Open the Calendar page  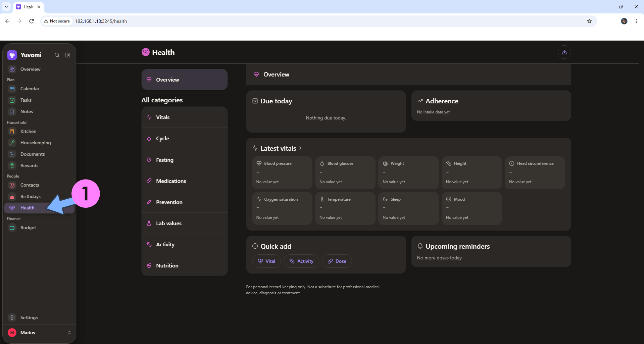coord(39,89)
